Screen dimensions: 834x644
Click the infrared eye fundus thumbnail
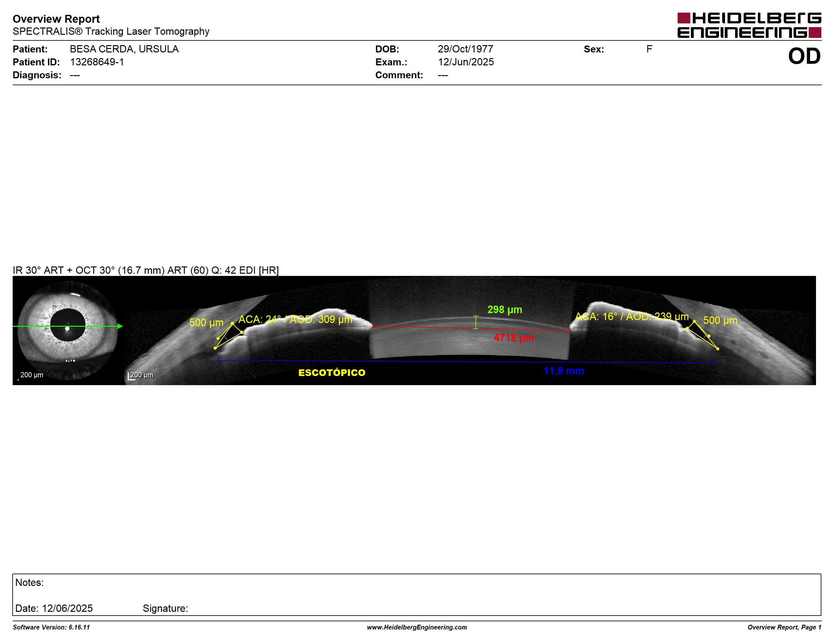coord(68,330)
